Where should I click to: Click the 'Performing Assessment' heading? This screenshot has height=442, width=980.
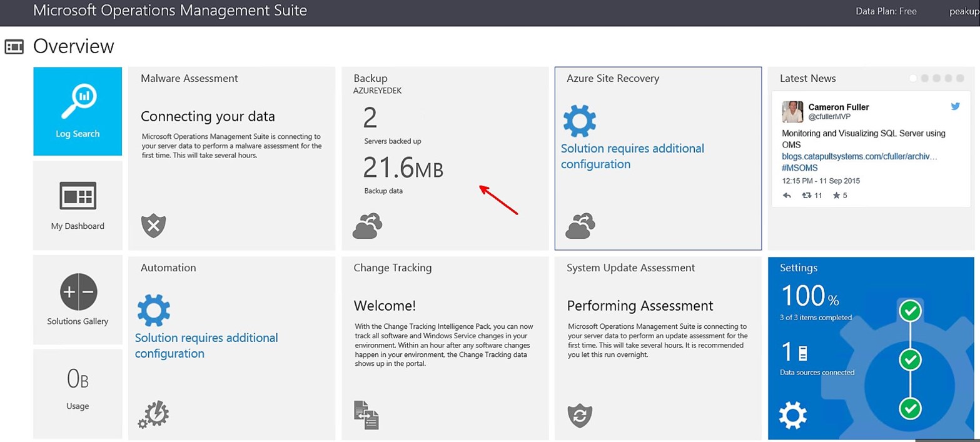pyautogui.click(x=640, y=306)
